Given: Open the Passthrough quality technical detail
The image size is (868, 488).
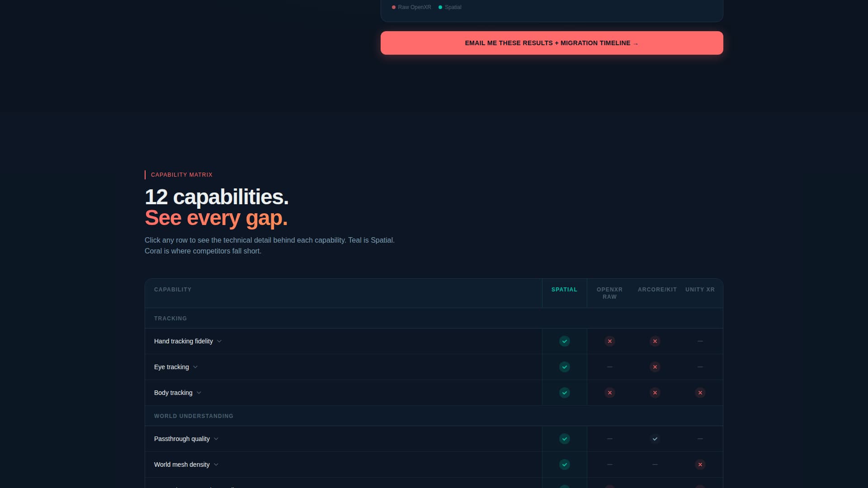Looking at the screenshot, I should [186, 438].
